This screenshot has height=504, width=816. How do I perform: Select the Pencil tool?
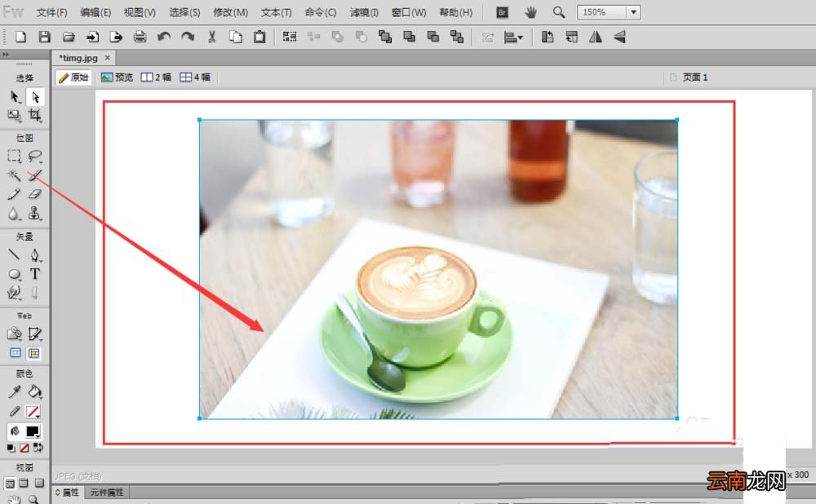click(15, 194)
